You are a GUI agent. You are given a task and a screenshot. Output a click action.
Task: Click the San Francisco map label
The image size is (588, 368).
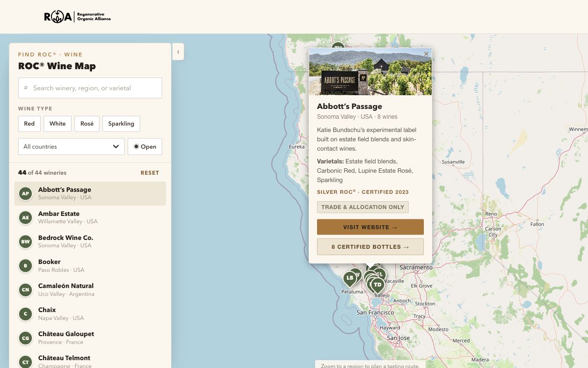pyautogui.click(x=375, y=313)
